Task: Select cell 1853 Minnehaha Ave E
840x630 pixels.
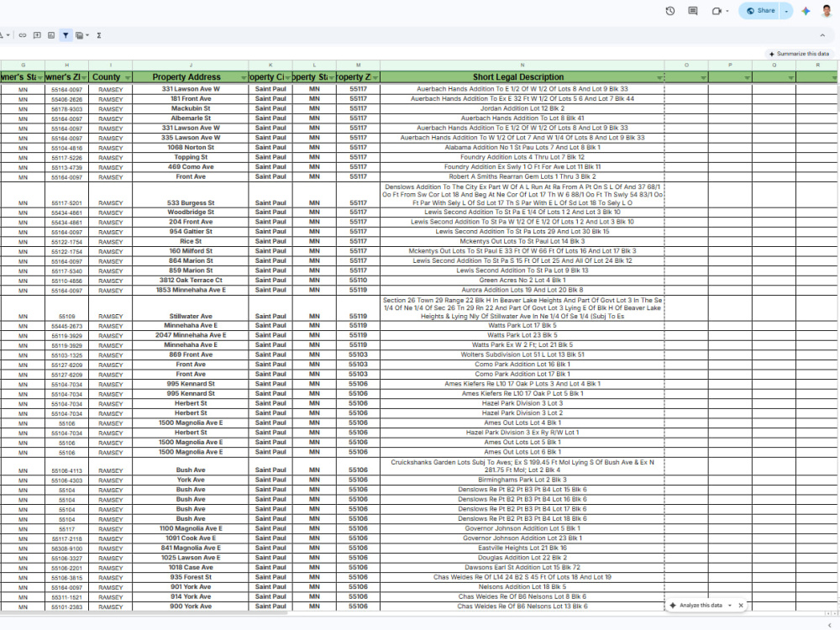Action: click(x=191, y=290)
